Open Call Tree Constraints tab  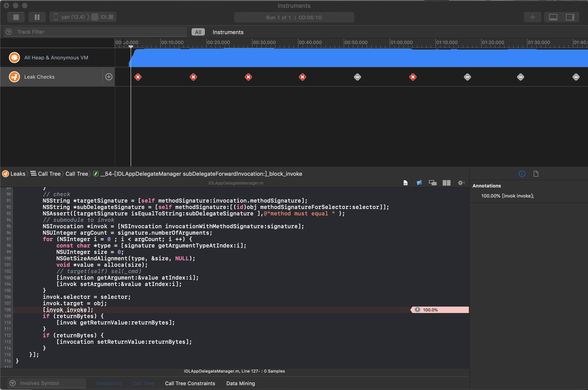tap(190, 383)
